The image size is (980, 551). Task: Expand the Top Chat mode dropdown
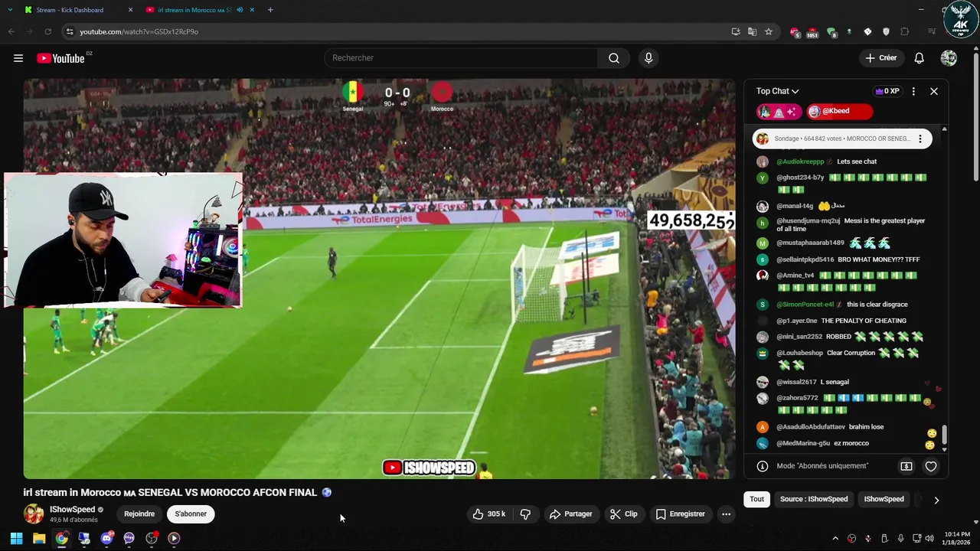click(x=778, y=91)
